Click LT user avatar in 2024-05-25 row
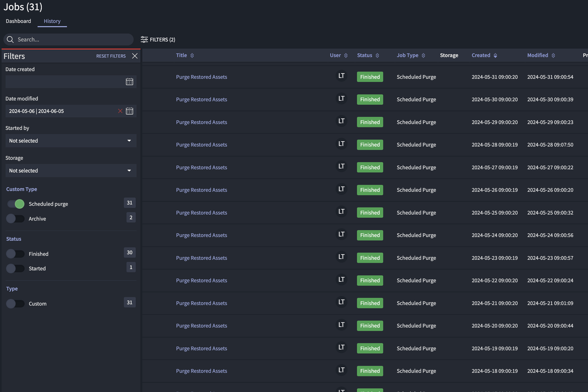The height and width of the screenshot is (392, 588). click(341, 212)
